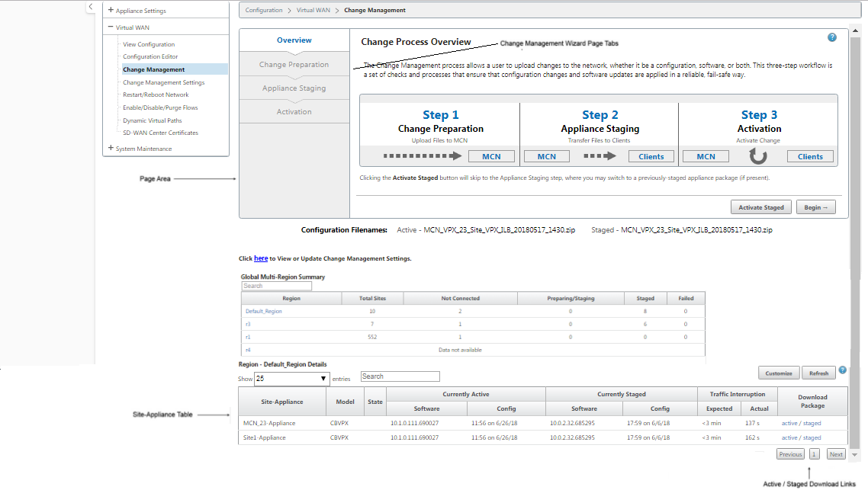Switch to the Appliance Staging tab
Image resolution: width=868 pixels, height=490 pixels.
point(294,88)
